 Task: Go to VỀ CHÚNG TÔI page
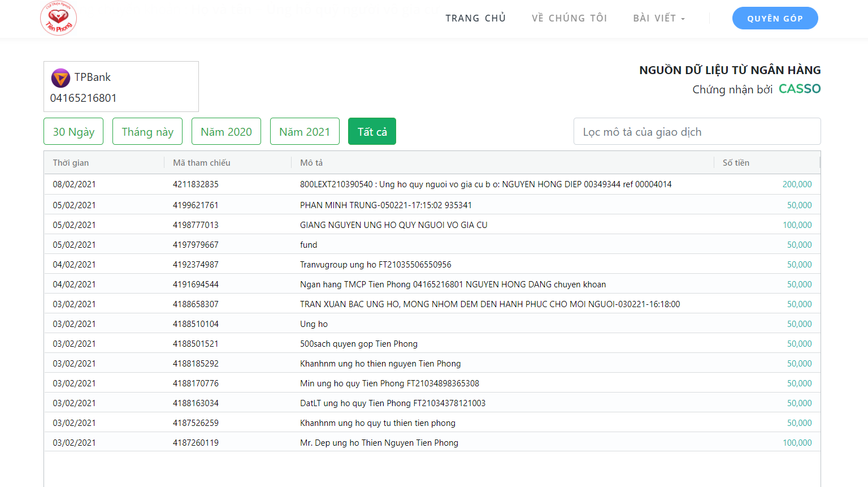[x=569, y=18]
